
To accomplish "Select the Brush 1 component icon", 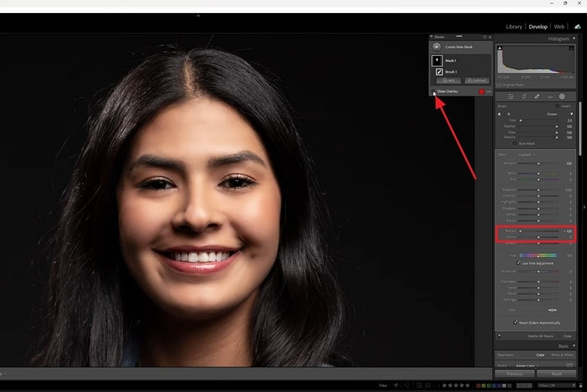I will point(439,72).
